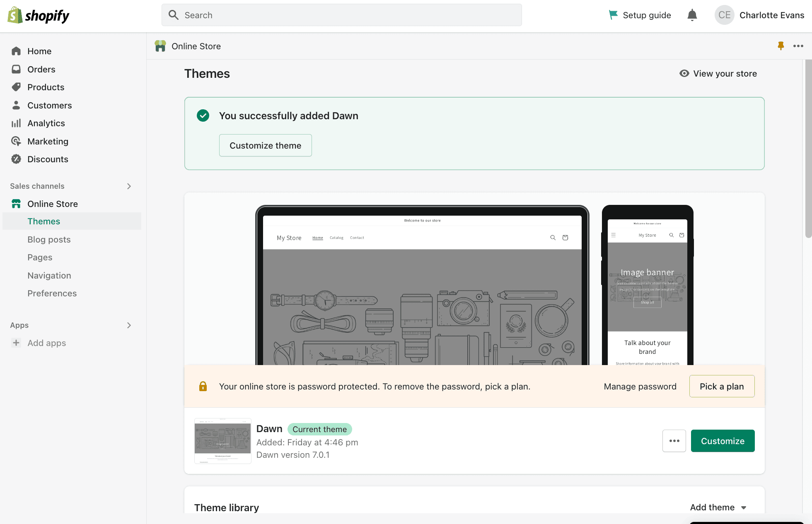Click the Shopify home icon in sidebar
This screenshot has width=812, height=524.
pos(16,51)
